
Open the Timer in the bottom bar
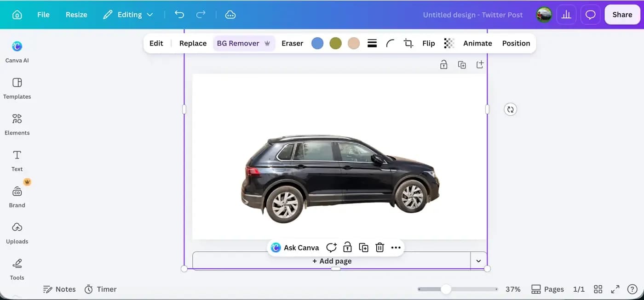(x=100, y=289)
